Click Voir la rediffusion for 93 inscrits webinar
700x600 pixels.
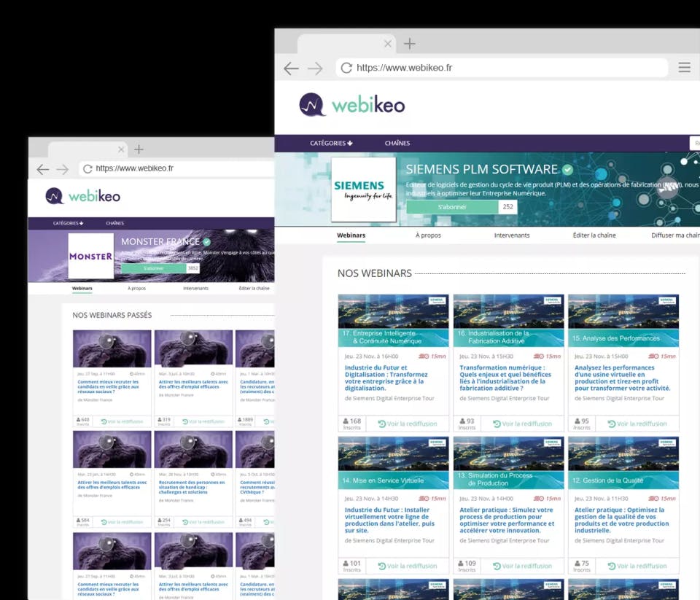[x=522, y=424]
